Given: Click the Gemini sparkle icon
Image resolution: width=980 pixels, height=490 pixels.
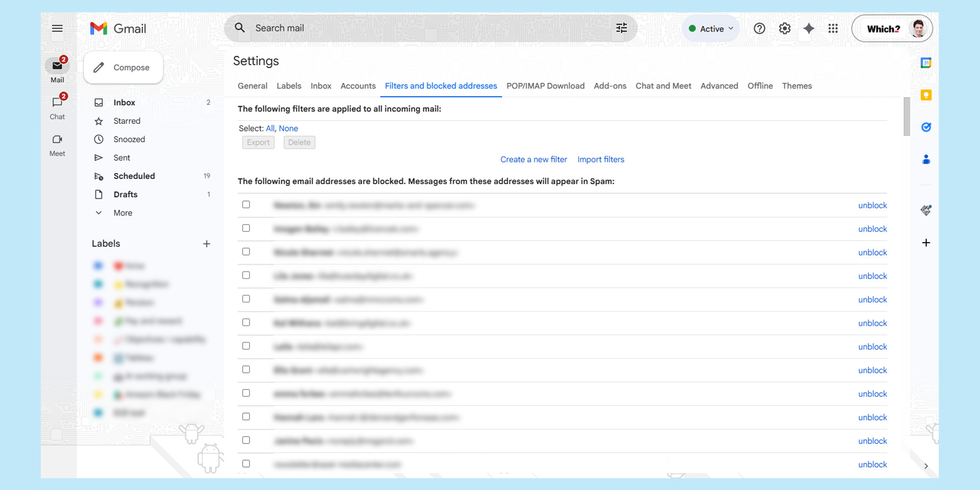Looking at the screenshot, I should coord(808,28).
